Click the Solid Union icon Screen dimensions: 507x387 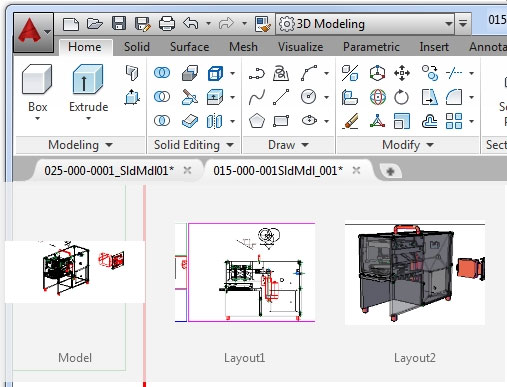tap(162, 73)
